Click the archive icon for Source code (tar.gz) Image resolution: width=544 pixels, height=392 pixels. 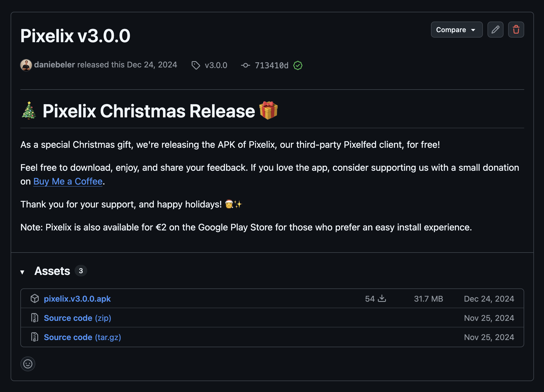click(x=35, y=337)
